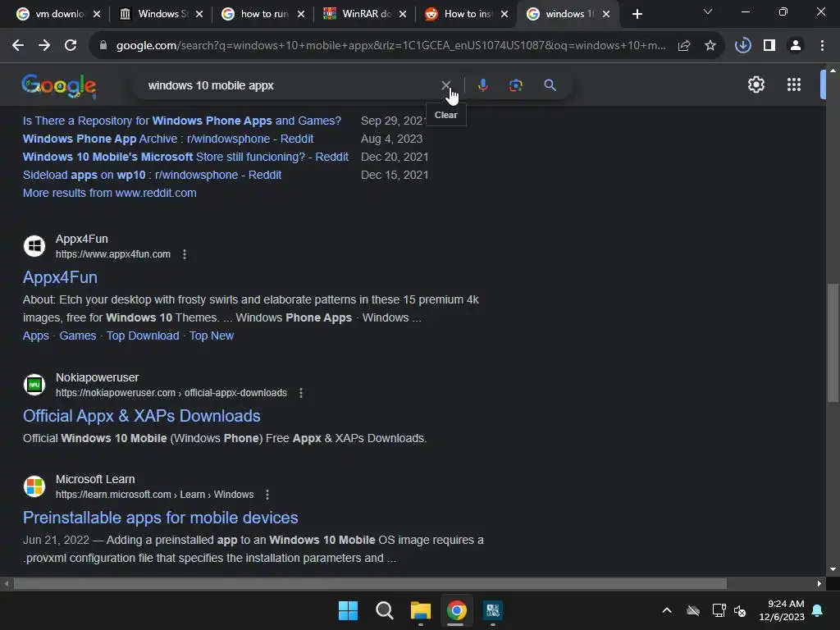Close the 'vm downlo' tab
Screen dimensions: 840x630
tap(97, 15)
